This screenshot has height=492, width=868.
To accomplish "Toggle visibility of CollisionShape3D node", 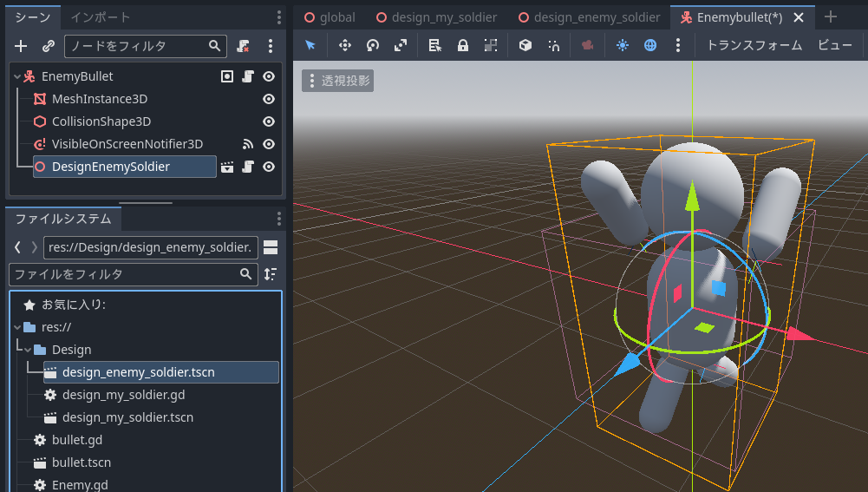I will click(269, 121).
